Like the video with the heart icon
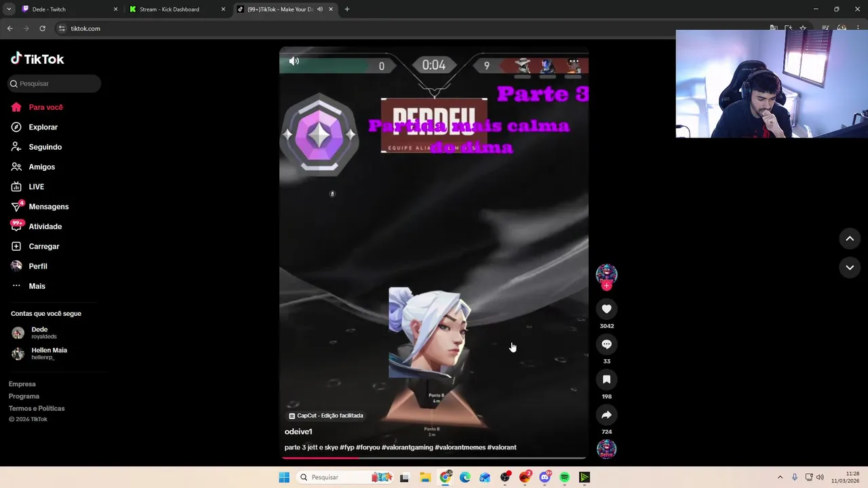Viewport: 868px width, 488px height. (x=606, y=309)
